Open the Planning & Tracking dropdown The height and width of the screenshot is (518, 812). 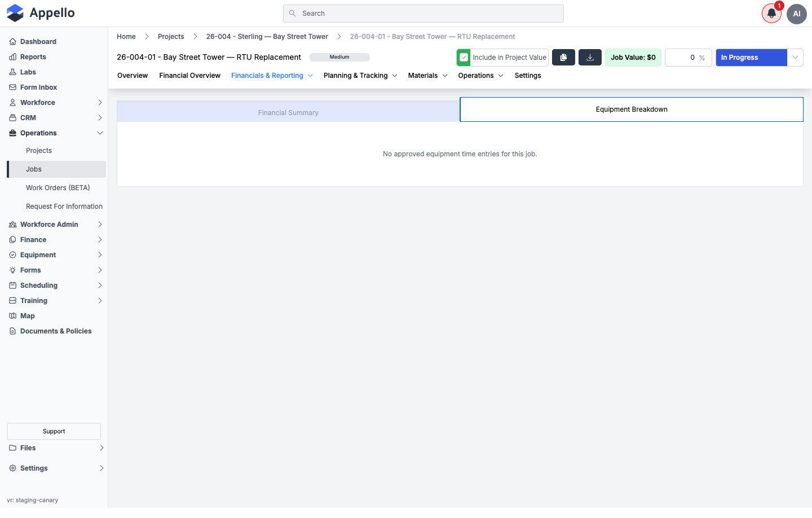(360, 76)
